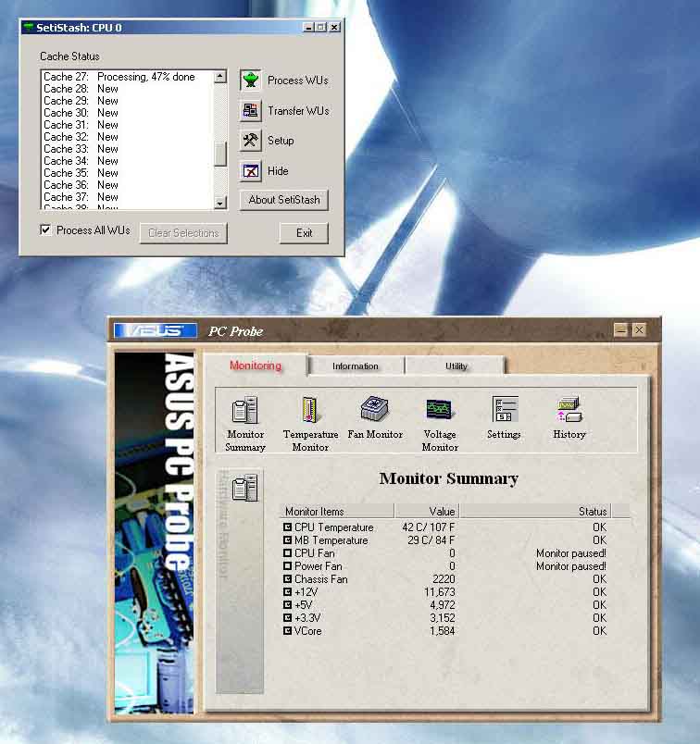Toggle the Process All WUs checkbox
This screenshot has height=744, width=700.
pos(45,230)
